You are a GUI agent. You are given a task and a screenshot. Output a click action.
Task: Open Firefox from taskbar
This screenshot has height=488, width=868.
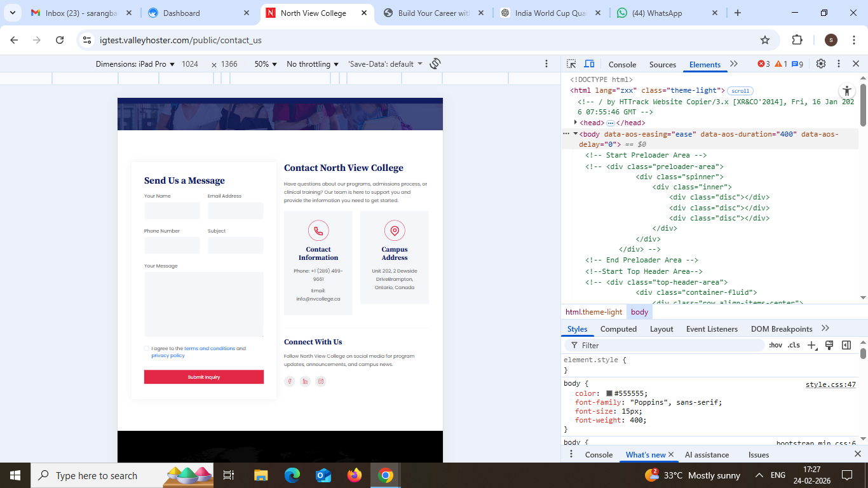tap(355, 475)
